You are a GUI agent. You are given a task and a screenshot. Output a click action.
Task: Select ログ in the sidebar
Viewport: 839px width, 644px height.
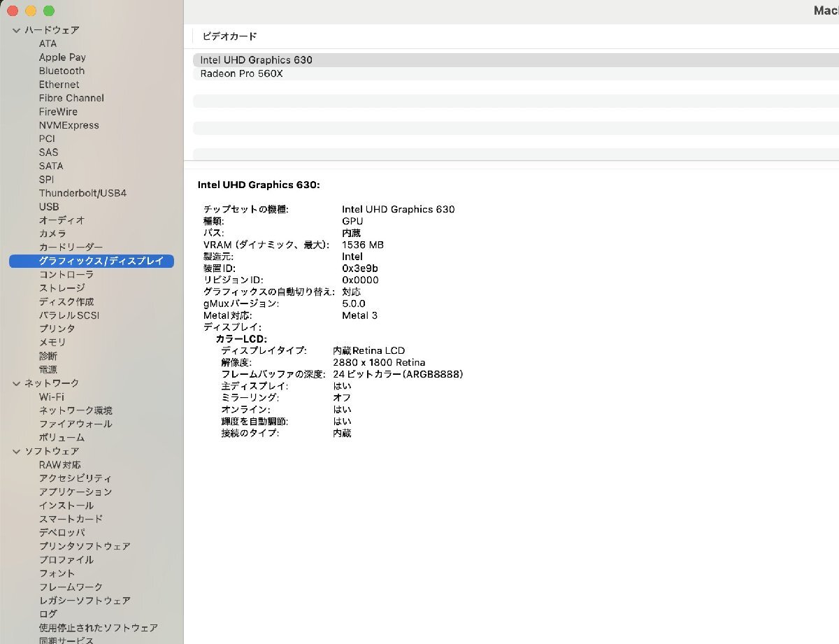tap(48, 614)
